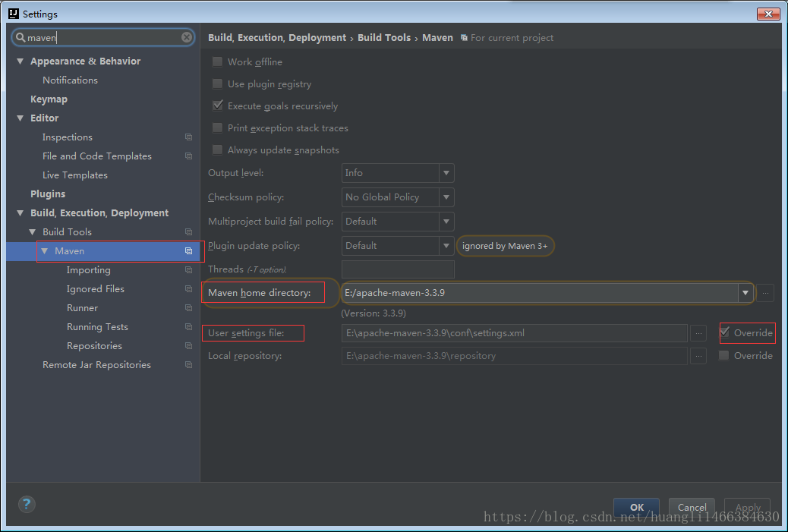
Task: Select Notifications in settings tree
Action: (70, 80)
